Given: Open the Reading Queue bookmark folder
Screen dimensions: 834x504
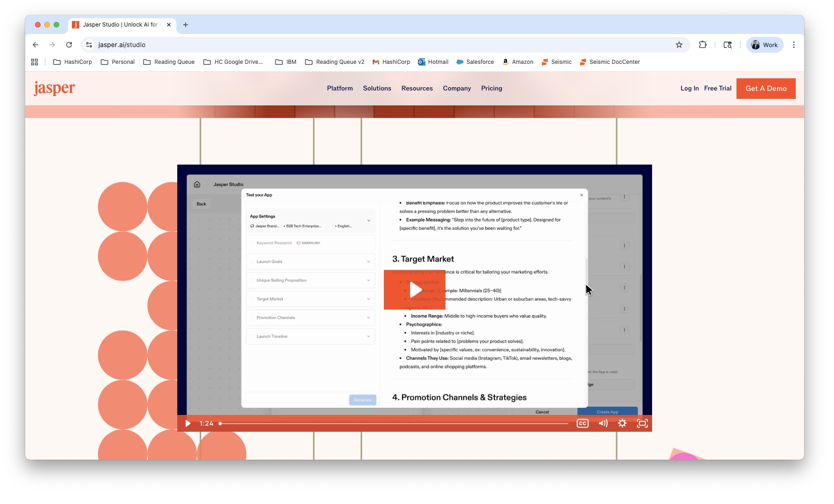Looking at the screenshot, I should (x=169, y=62).
